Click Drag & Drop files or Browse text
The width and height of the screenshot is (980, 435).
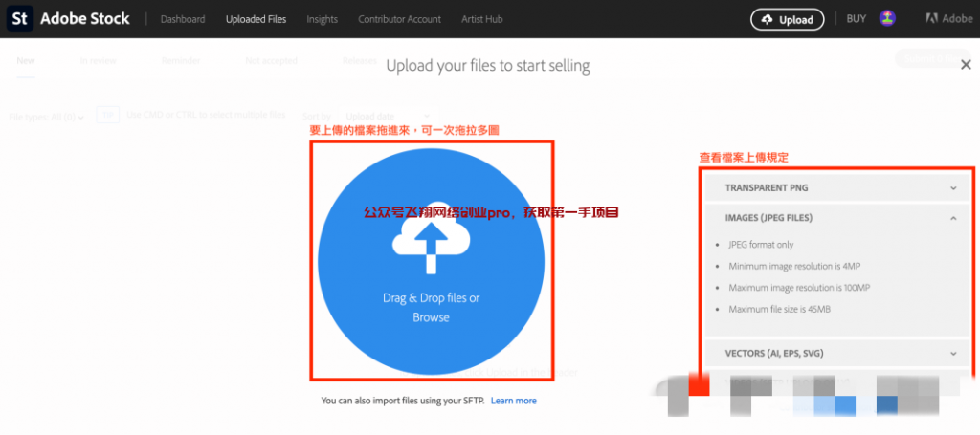(x=431, y=307)
